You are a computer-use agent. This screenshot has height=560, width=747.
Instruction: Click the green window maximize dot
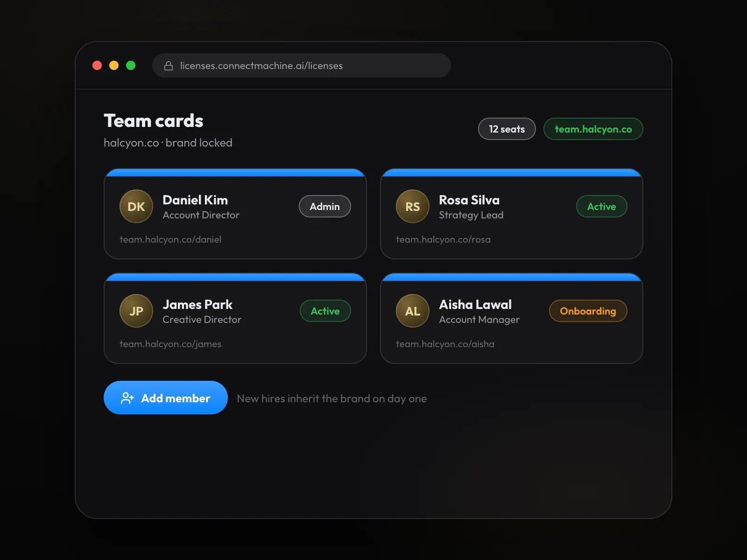[x=131, y=65]
